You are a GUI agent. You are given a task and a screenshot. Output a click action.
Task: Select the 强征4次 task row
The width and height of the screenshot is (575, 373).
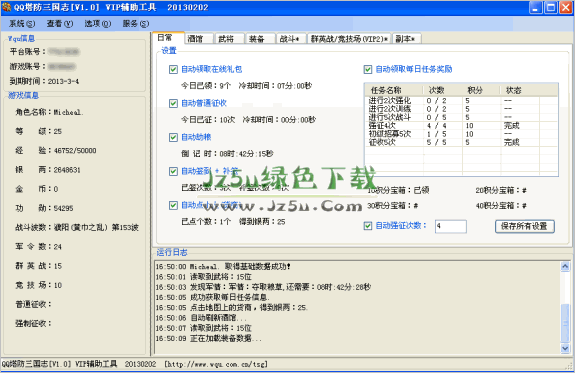[461, 126]
